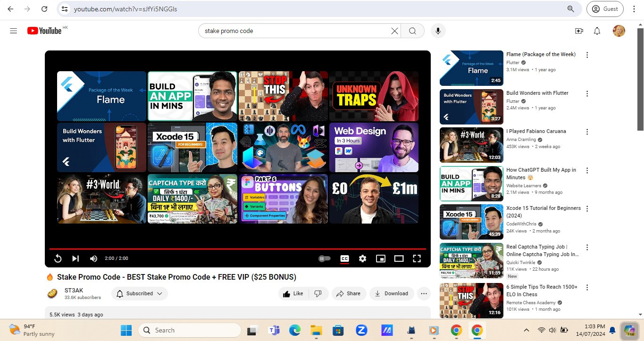Viewport: 644px width, 341px height.
Task: Open the Guest profile button
Action: point(605,9)
